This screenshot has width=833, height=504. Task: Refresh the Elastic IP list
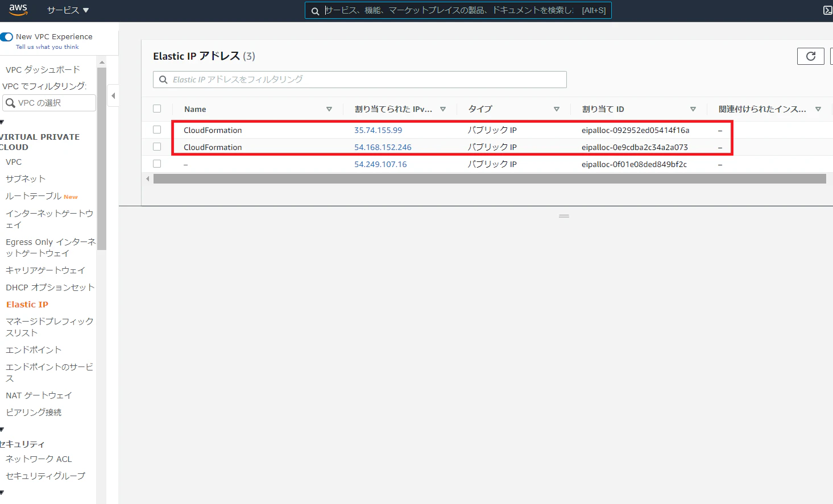pos(811,56)
